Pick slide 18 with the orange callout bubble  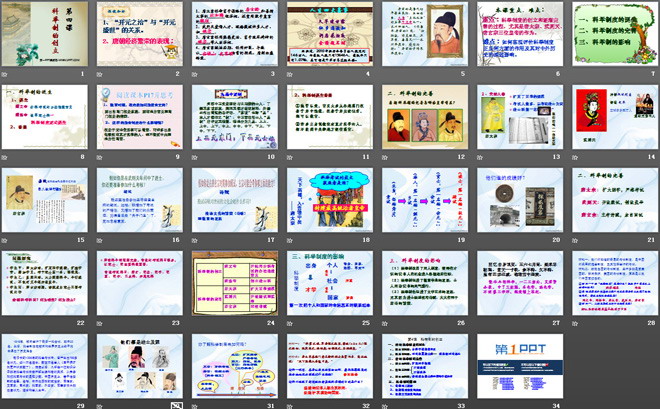(329, 200)
